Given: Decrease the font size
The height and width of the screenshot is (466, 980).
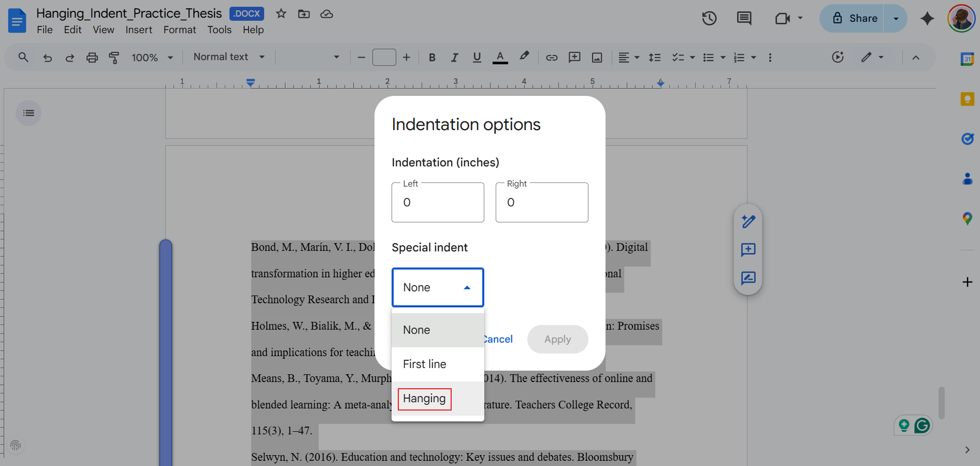Looking at the screenshot, I should [362, 58].
